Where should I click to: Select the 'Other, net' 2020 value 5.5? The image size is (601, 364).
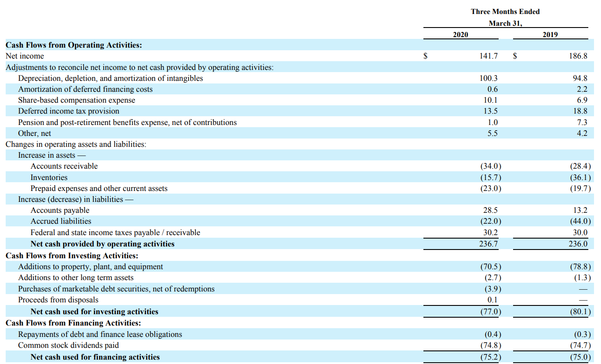click(493, 133)
